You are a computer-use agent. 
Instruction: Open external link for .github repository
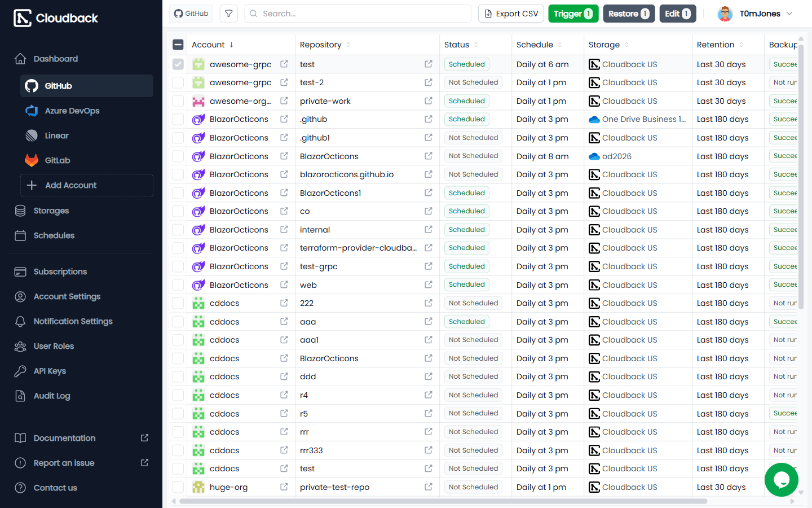[429, 119]
